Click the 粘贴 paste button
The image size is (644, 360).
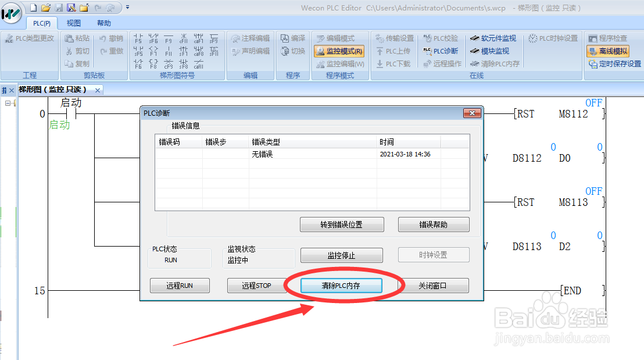77,38
